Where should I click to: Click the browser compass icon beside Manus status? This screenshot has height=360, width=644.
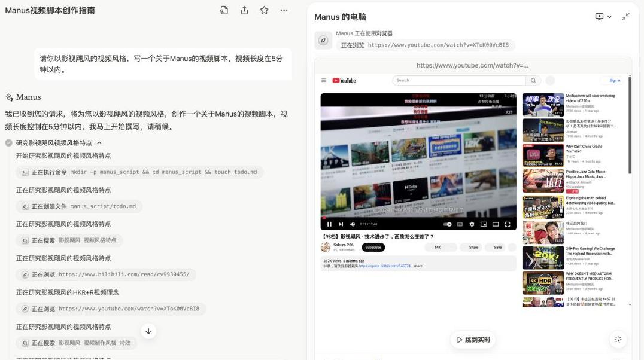[x=323, y=40]
